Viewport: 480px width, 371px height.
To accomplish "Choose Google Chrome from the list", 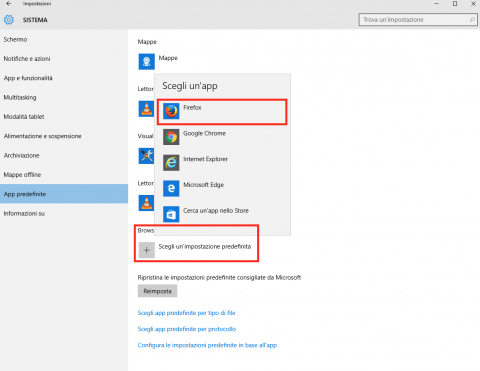I will [222, 137].
